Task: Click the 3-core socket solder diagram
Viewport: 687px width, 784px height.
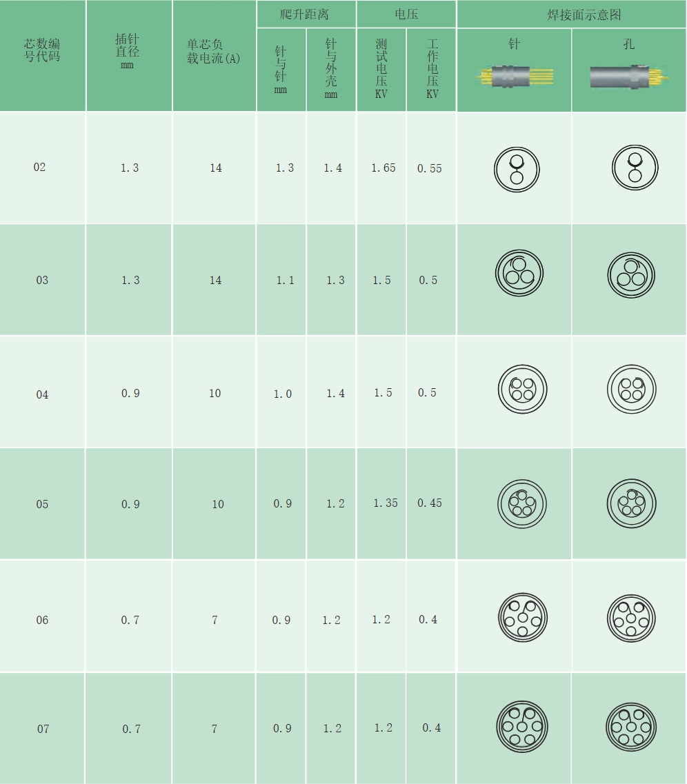Action: 630,274
